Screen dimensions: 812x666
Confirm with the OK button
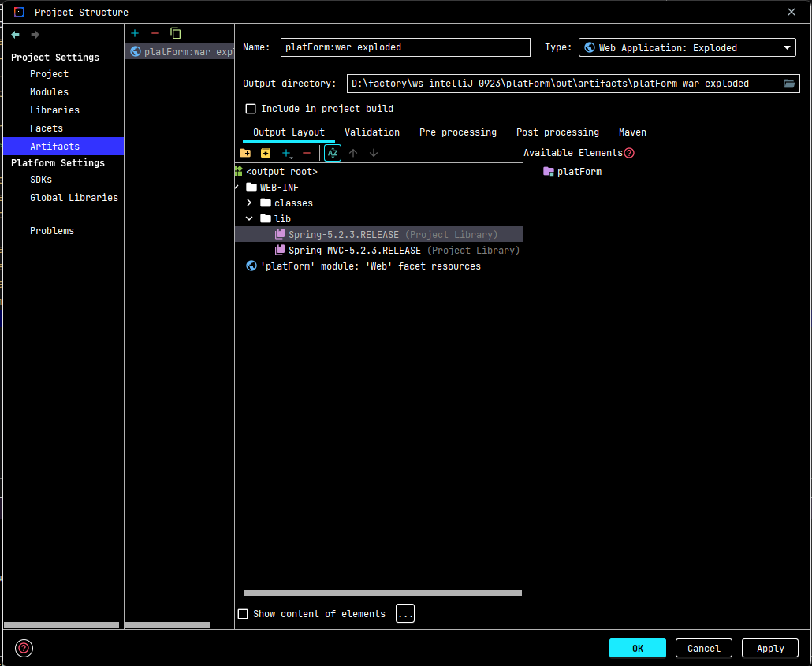click(x=638, y=648)
